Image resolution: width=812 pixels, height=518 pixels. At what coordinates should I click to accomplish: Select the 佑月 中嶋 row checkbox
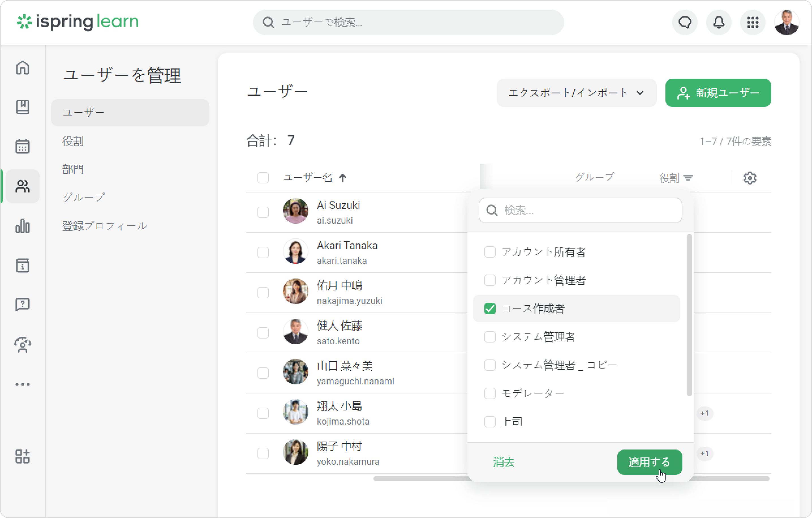click(263, 293)
